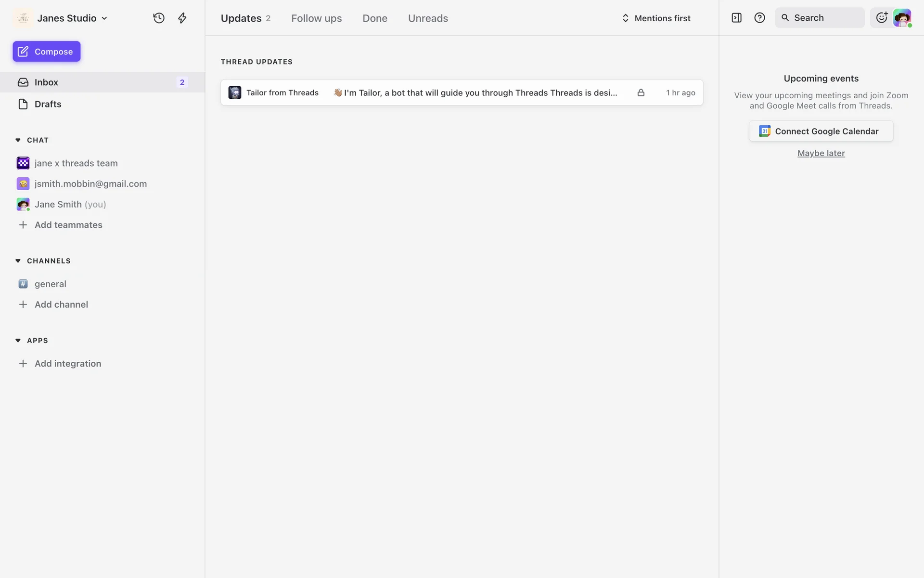Click the set status emoji icon

point(881,18)
